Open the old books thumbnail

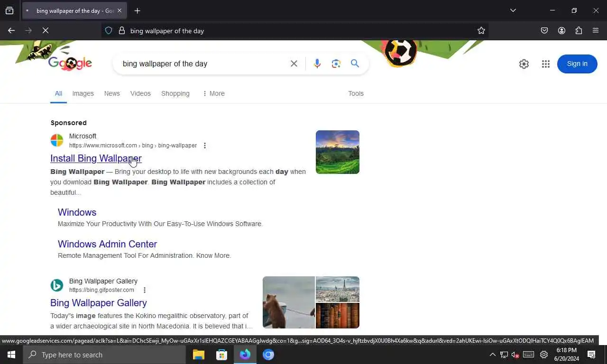click(338, 316)
